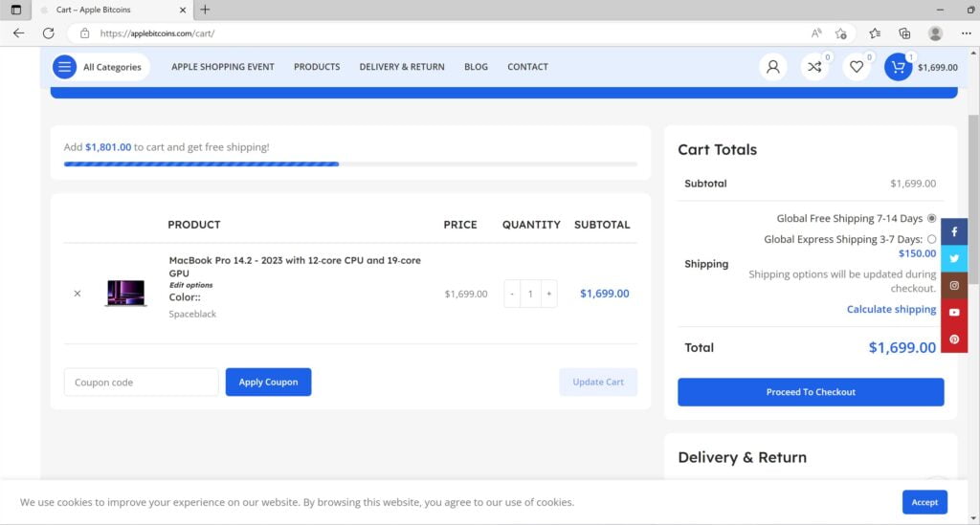Viewport: 980px width, 525px height.
Task: Open the Instagram social button
Action: (x=954, y=285)
